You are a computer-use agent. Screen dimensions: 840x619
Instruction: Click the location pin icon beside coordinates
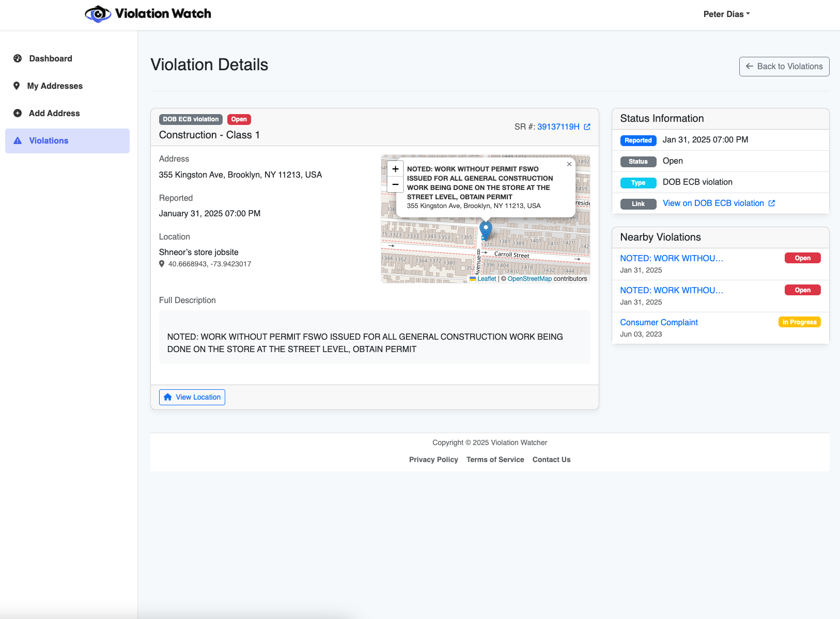(x=161, y=264)
